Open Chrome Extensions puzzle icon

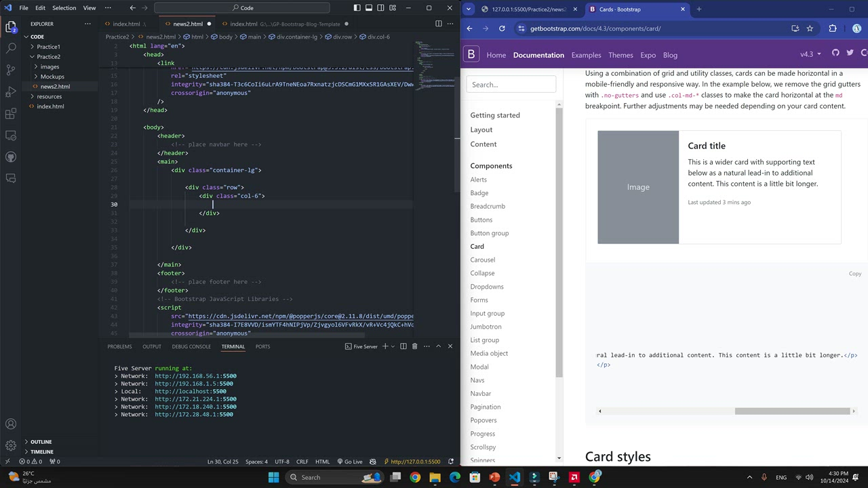pos(833,28)
